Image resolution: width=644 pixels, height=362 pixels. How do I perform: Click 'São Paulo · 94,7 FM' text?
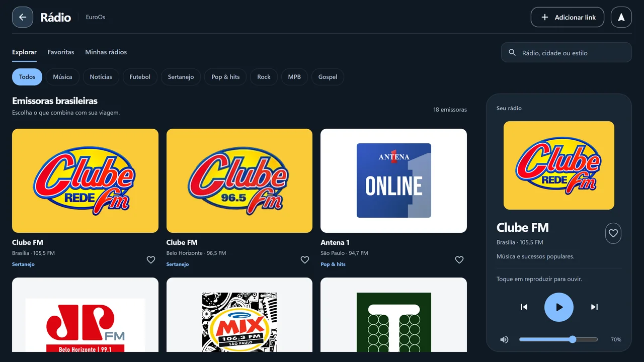pos(344,253)
